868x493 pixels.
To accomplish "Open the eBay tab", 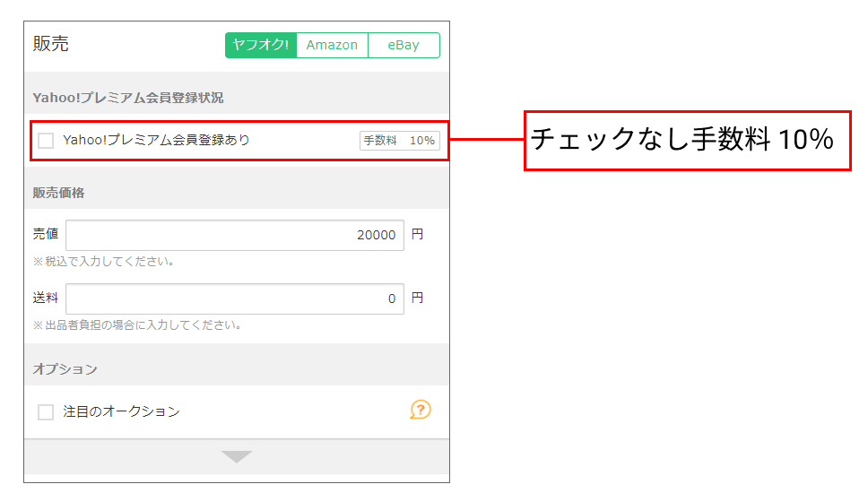I will 404,45.
